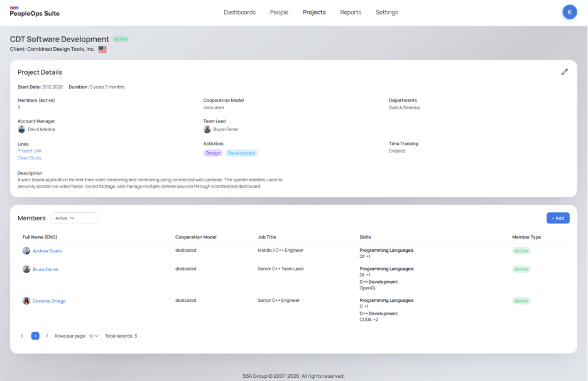588x381 pixels.
Task: Click the Design activity tag
Action: point(213,153)
